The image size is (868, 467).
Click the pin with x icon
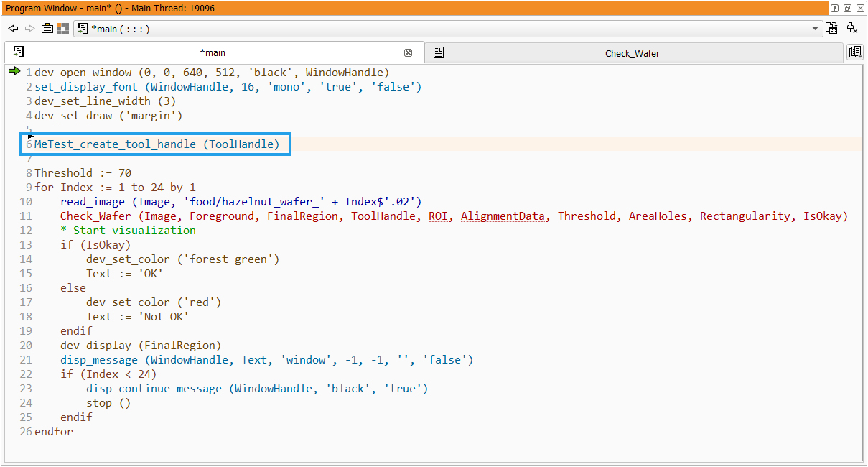tap(852, 29)
